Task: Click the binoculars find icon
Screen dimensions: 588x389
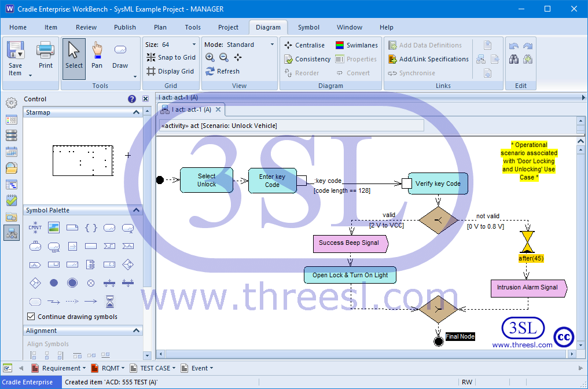Action: [514, 59]
